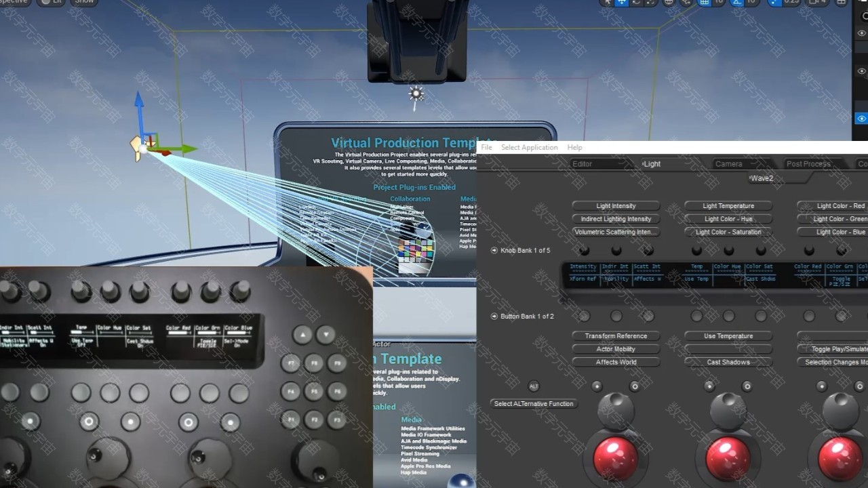Open grid snap size value 10 dropdown
868x488 pixels.
click(x=718, y=2)
